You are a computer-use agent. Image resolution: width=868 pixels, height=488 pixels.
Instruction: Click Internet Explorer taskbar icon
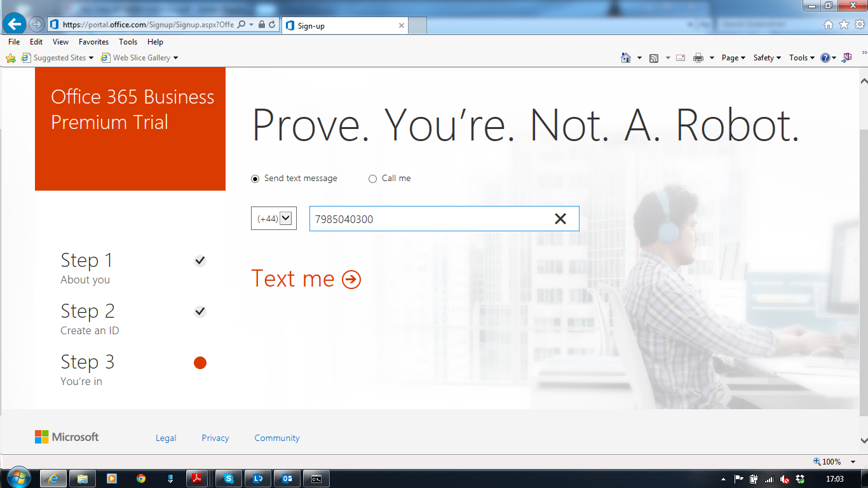pyautogui.click(x=53, y=478)
